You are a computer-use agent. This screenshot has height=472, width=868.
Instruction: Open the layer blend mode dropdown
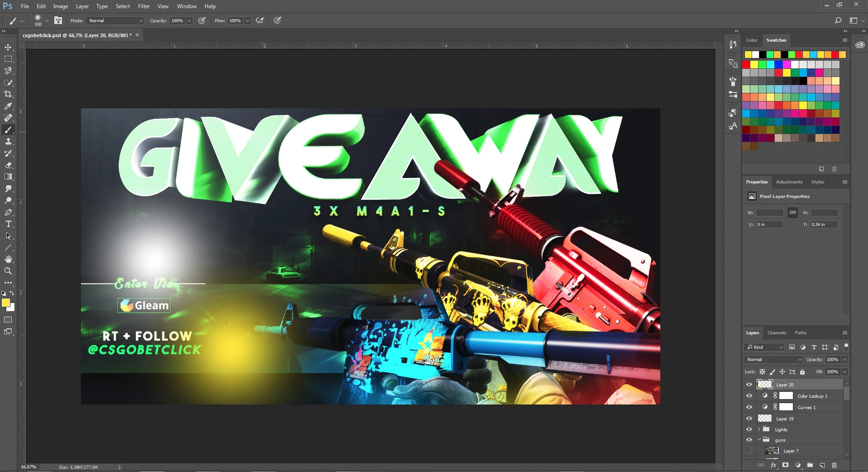(773, 359)
